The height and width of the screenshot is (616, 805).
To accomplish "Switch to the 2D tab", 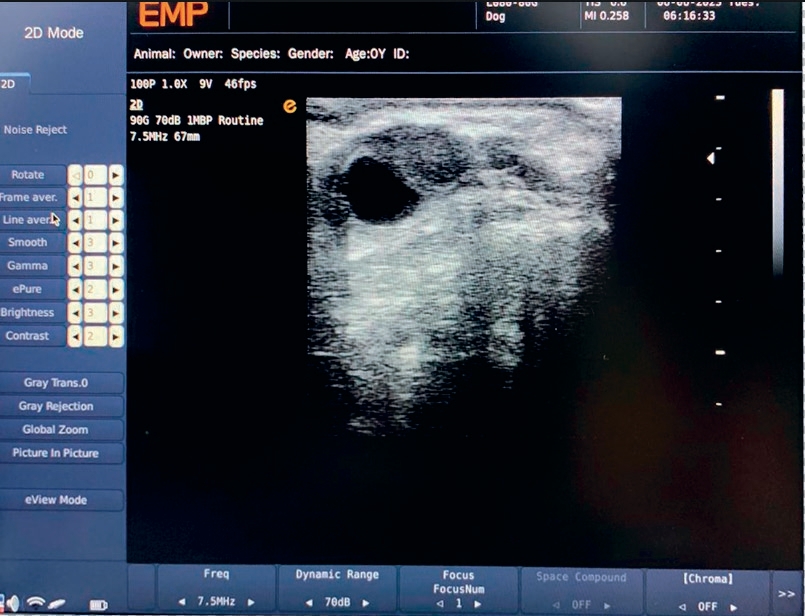I will coord(14,84).
